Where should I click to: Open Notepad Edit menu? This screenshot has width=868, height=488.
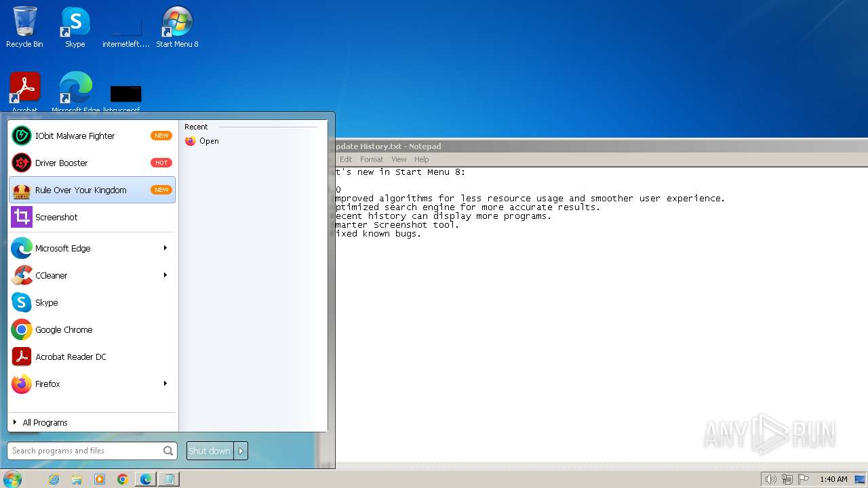coord(346,159)
